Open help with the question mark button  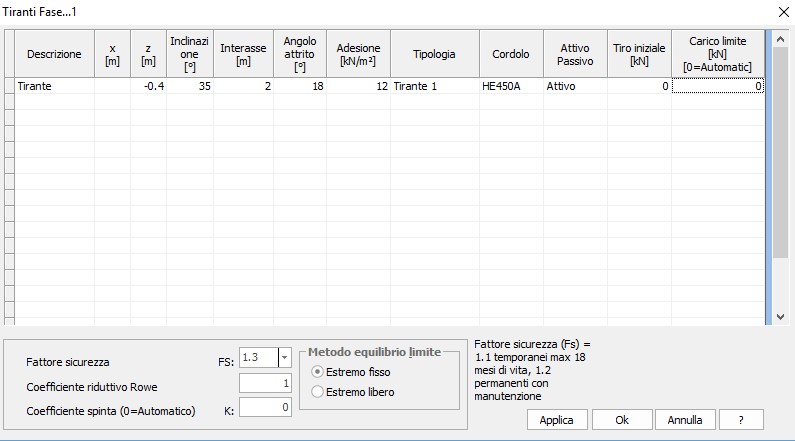[740, 420]
